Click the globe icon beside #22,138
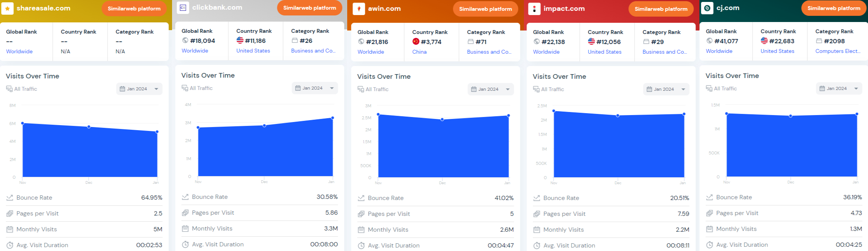Image resolution: width=868 pixels, height=251 pixels. 537,42
